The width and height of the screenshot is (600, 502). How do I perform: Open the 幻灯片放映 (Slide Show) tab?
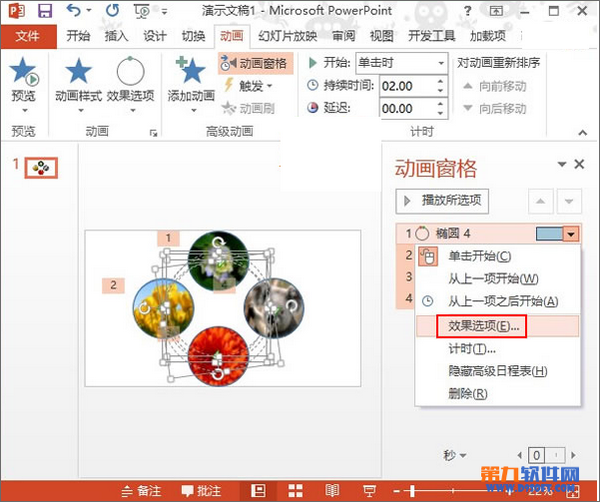[x=288, y=36]
